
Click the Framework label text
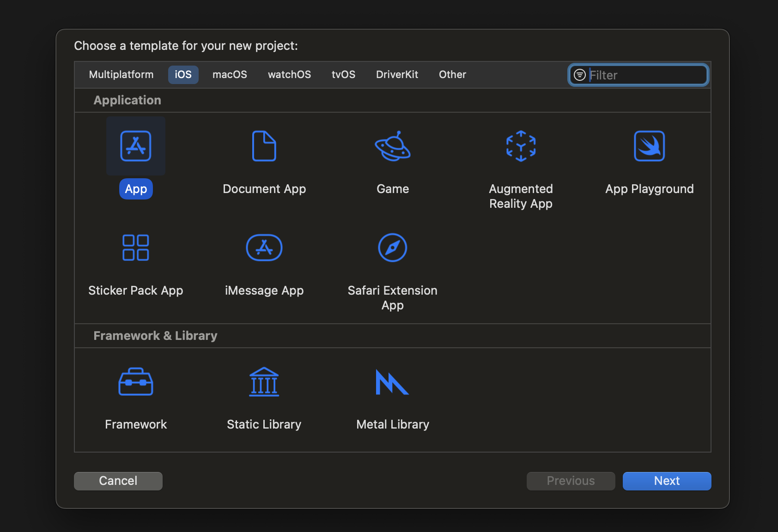[x=136, y=424]
